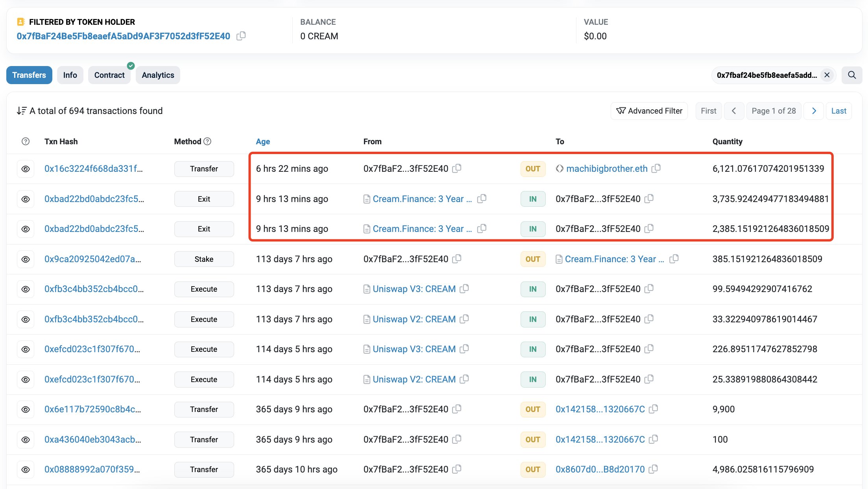Toggle eye preview for 0x6e117b72590c8b4c transaction
Screen dimensions: 868x489
coord(26,410)
